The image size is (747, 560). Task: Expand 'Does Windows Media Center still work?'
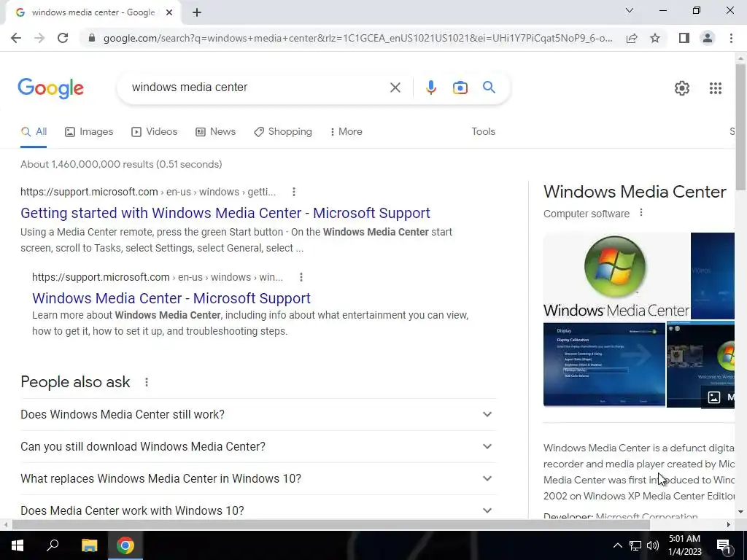[x=258, y=414]
